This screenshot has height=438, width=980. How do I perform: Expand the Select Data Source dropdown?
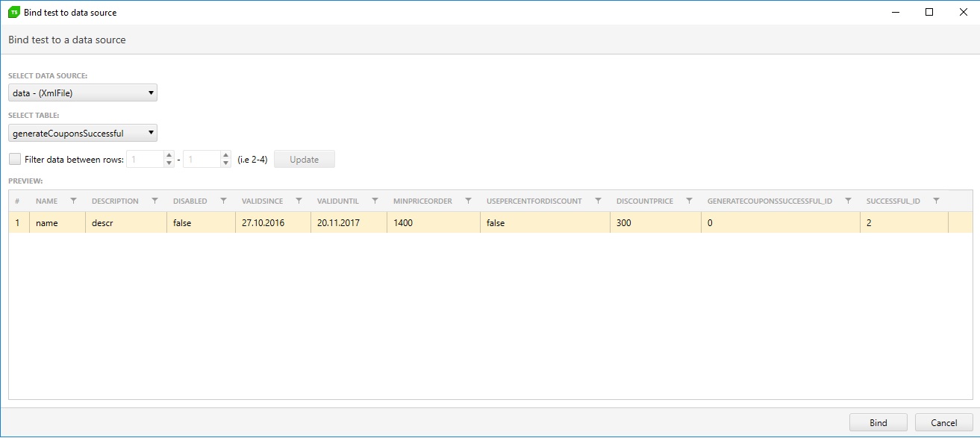pyautogui.click(x=83, y=93)
